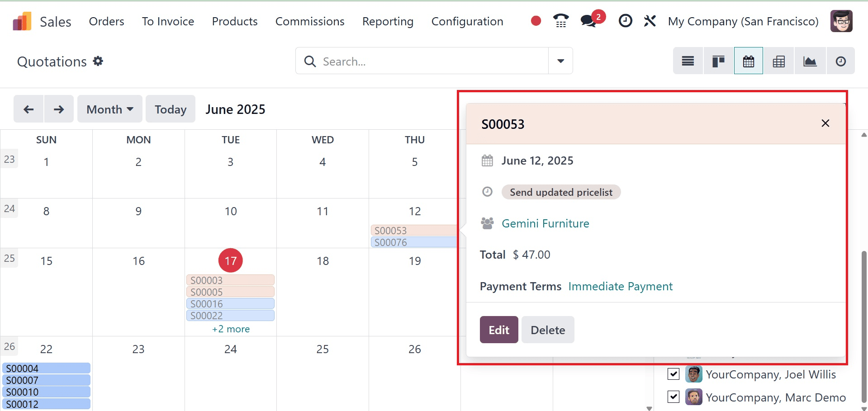The height and width of the screenshot is (411, 868).
Task: Open the activities clock icon in navbar
Action: tap(626, 21)
